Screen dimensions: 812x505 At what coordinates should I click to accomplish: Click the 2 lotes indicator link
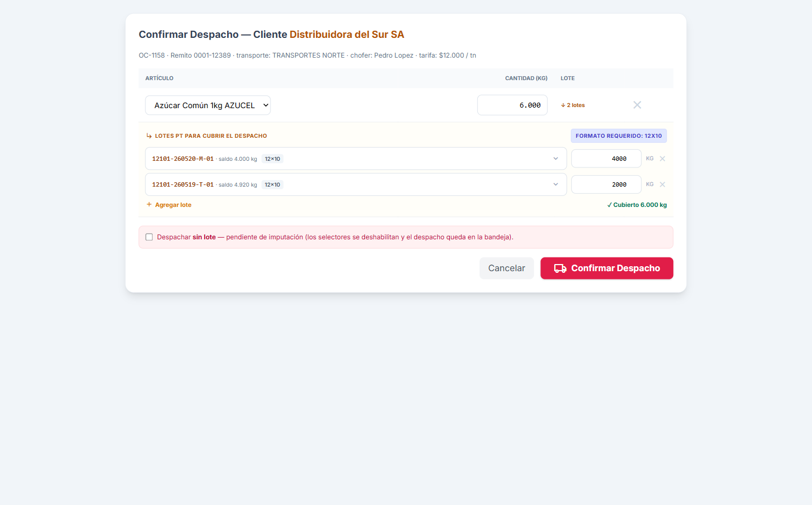pyautogui.click(x=573, y=105)
